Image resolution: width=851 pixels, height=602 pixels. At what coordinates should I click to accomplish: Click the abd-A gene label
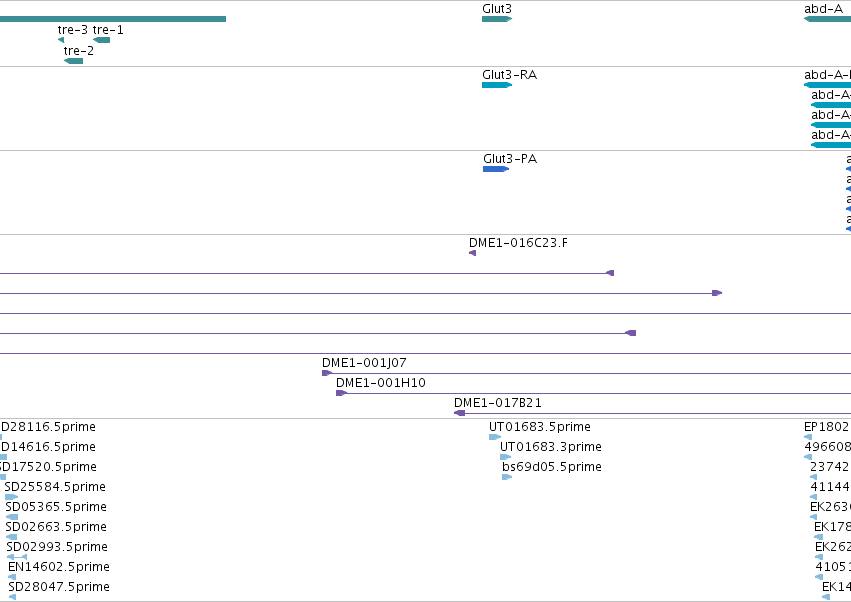[x=823, y=9]
